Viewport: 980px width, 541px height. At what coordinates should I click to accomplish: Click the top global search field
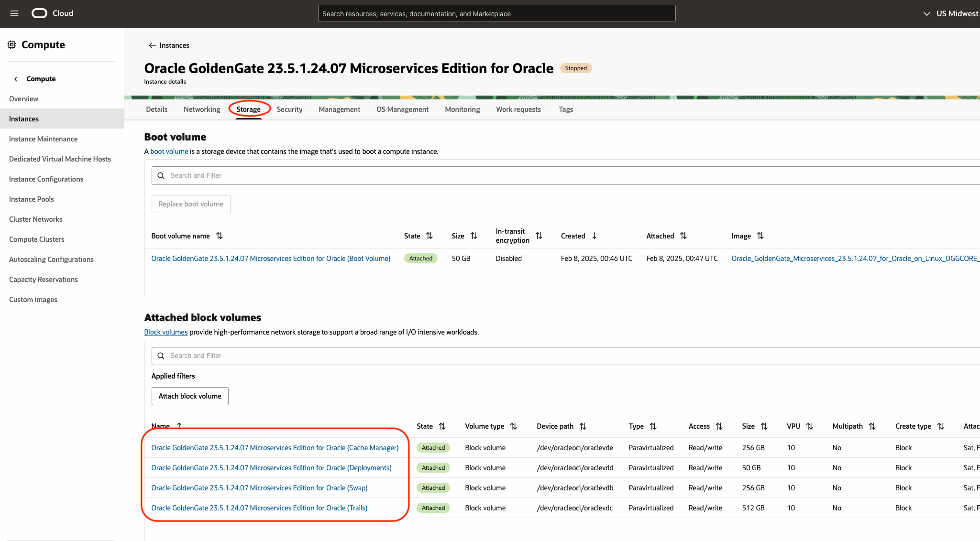click(496, 14)
